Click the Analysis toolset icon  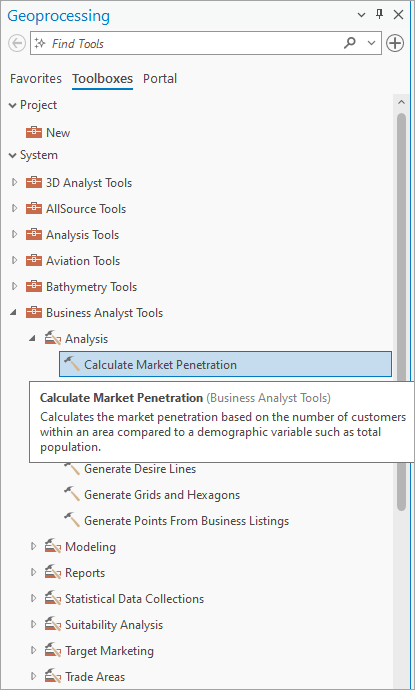[53, 338]
